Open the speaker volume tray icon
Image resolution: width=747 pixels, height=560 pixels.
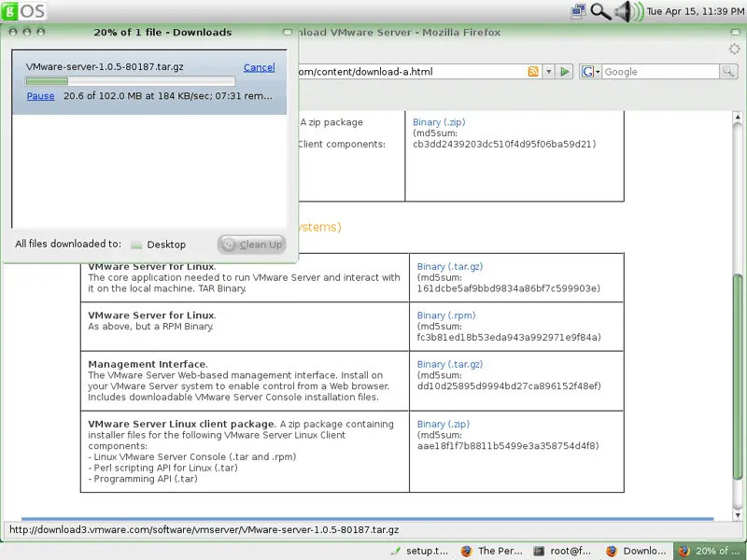tap(627, 11)
